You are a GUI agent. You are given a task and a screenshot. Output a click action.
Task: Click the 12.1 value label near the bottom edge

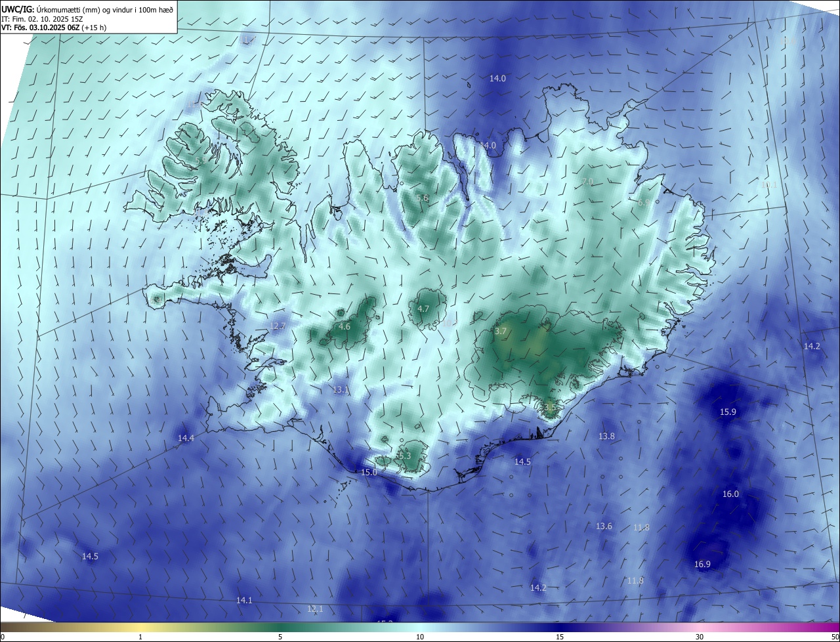(x=315, y=609)
